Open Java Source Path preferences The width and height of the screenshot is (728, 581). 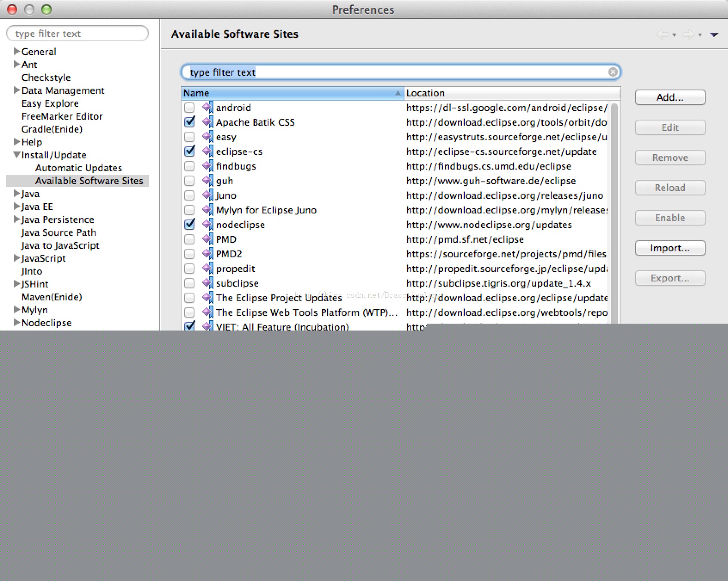pos(59,232)
